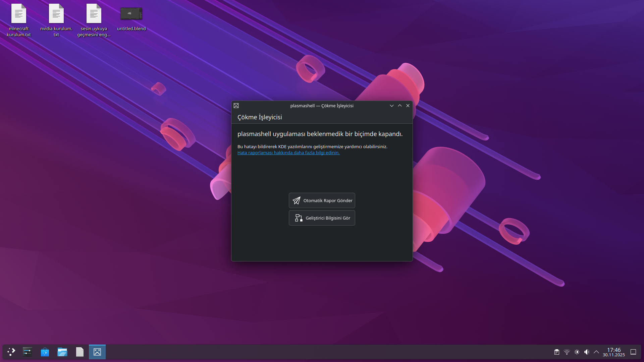The width and height of the screenshot is (644, 362).
Task: Open the Wi-Fi network tray icon
Action: [x=567, y=352]
